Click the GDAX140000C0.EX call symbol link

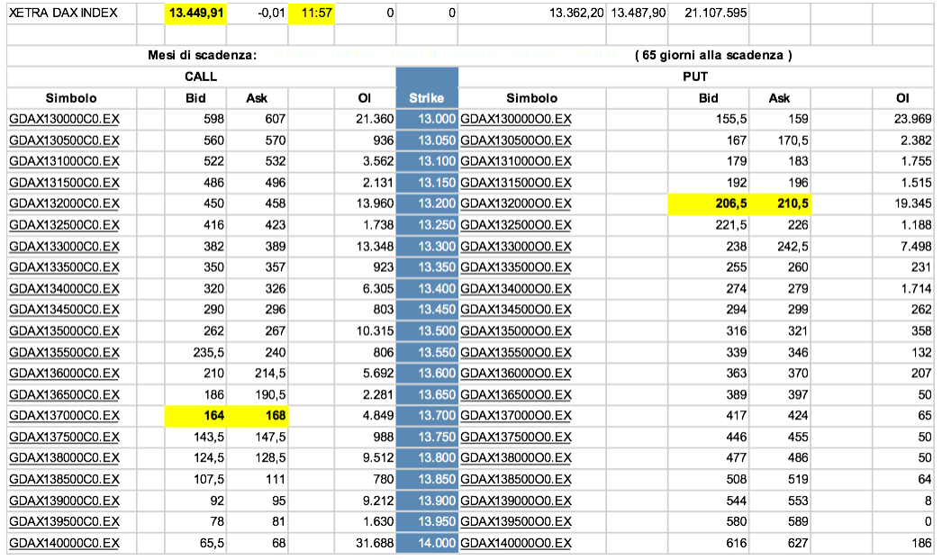coord(64,543)
